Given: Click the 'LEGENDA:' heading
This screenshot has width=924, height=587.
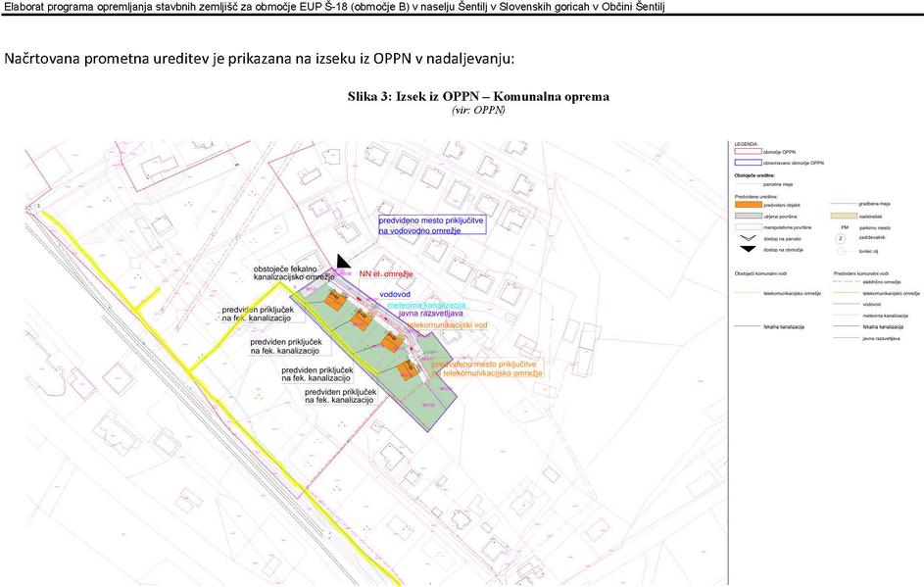Looking at the screenshot, I should (x=747, y=144).
